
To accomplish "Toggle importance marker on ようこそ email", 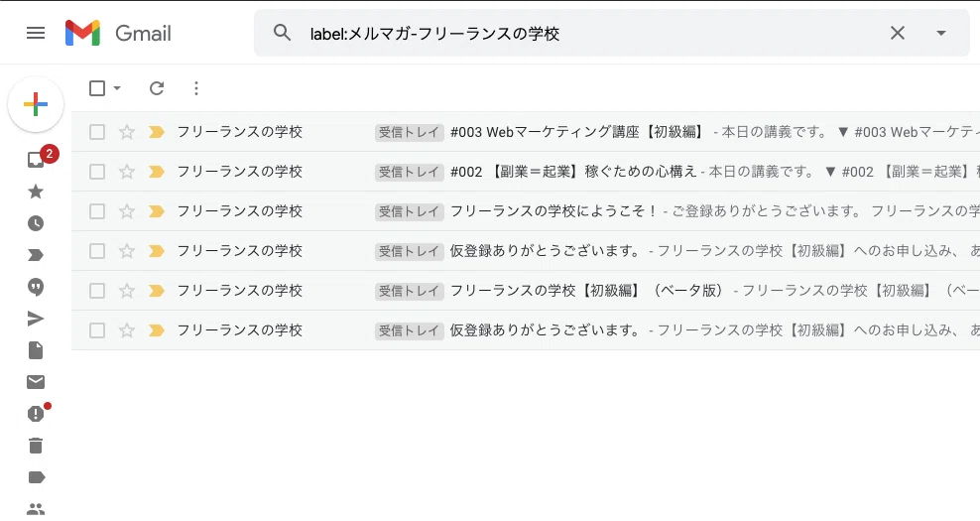I will tap(157, 211).
